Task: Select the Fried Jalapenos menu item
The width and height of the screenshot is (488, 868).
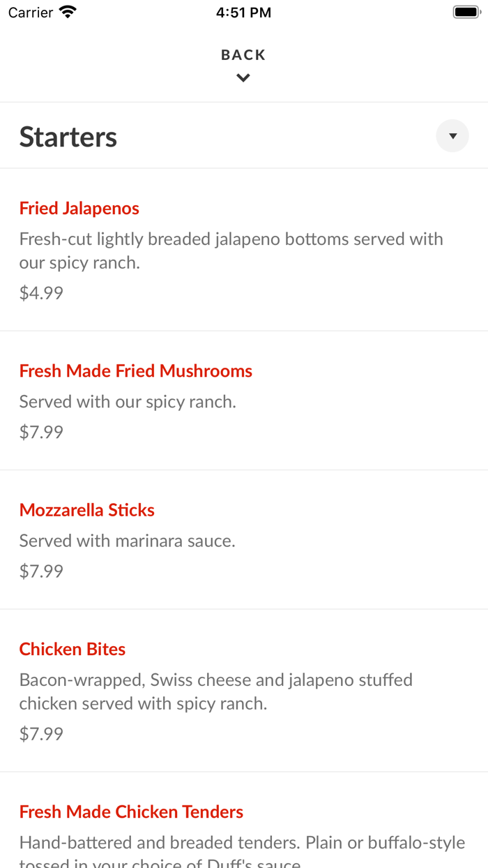Action: click(79, 207)
